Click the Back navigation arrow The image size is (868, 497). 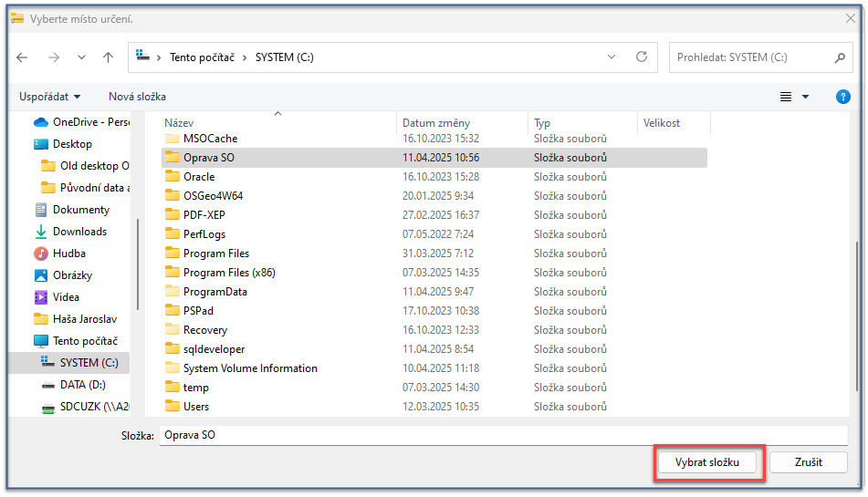(x=22, y=57)
